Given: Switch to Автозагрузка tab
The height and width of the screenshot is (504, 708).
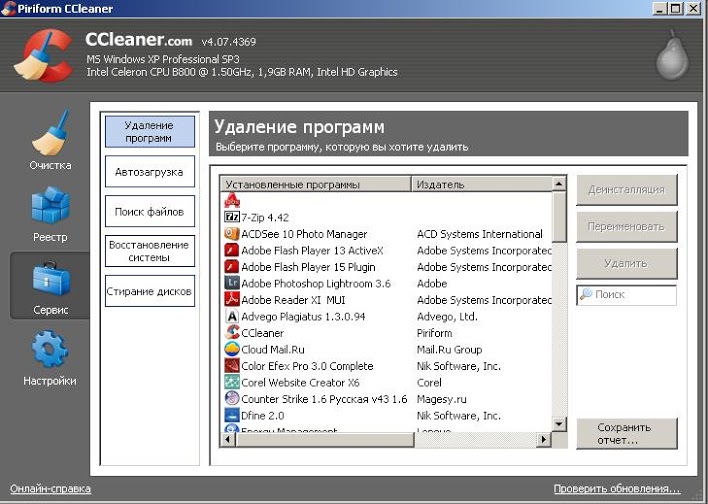Looking at the screenshot, I should (150, 172).
